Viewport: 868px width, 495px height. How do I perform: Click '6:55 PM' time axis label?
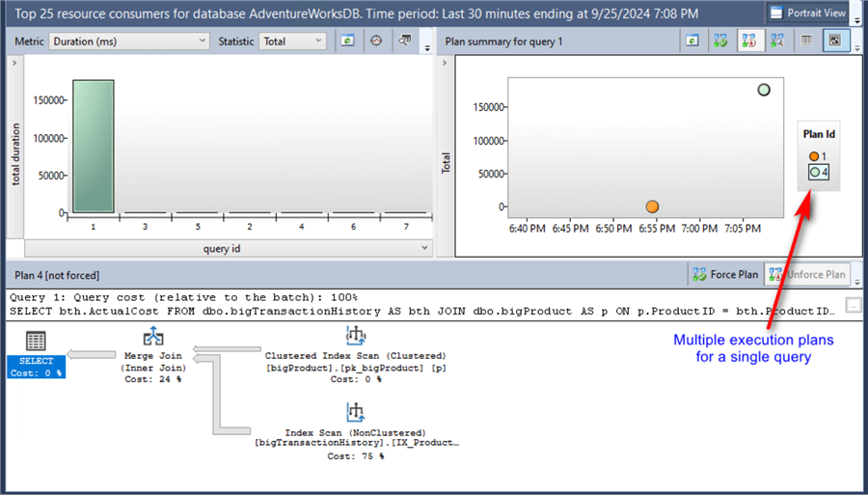[657, 229]
